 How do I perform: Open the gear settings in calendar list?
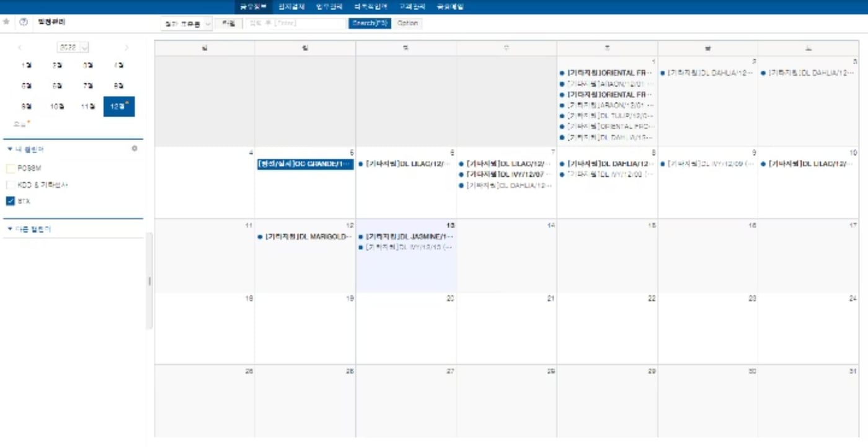pos(135,149)
